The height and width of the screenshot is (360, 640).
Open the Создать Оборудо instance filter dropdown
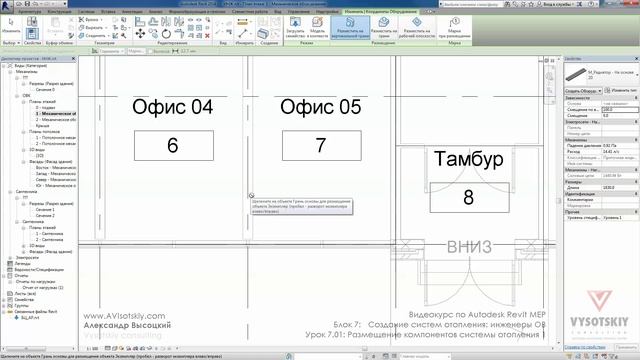click(x=583, y=91)
